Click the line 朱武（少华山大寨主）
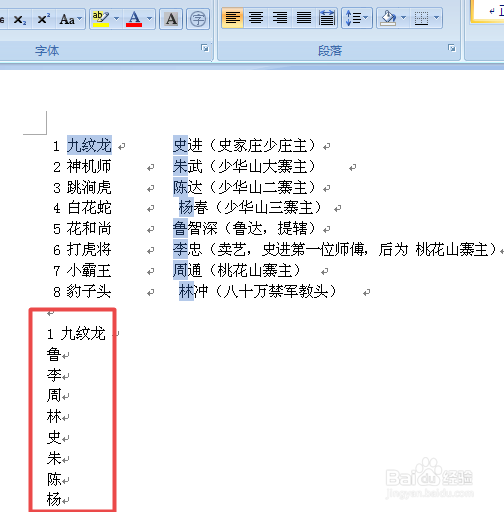 coord(244,166)
